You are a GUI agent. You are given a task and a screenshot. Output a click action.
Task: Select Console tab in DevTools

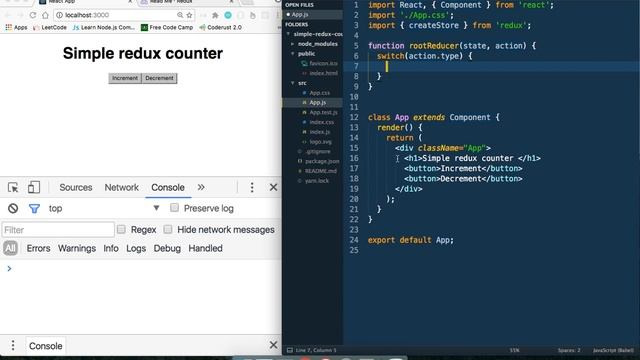point(168,187)
